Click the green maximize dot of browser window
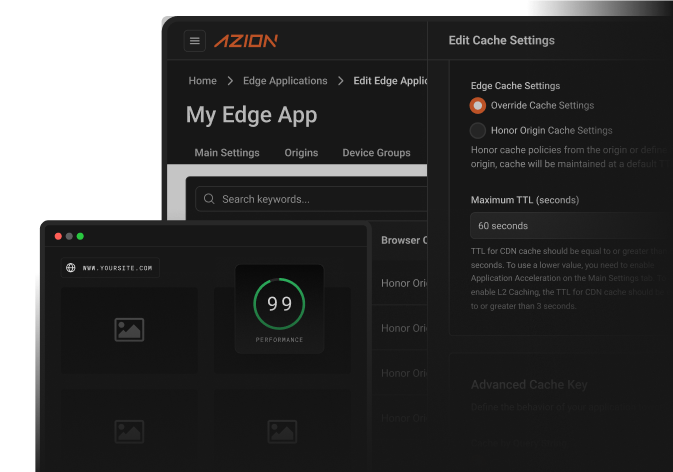Screen dimensions: 673x472 pyautogui.click(x=80, y=236)
